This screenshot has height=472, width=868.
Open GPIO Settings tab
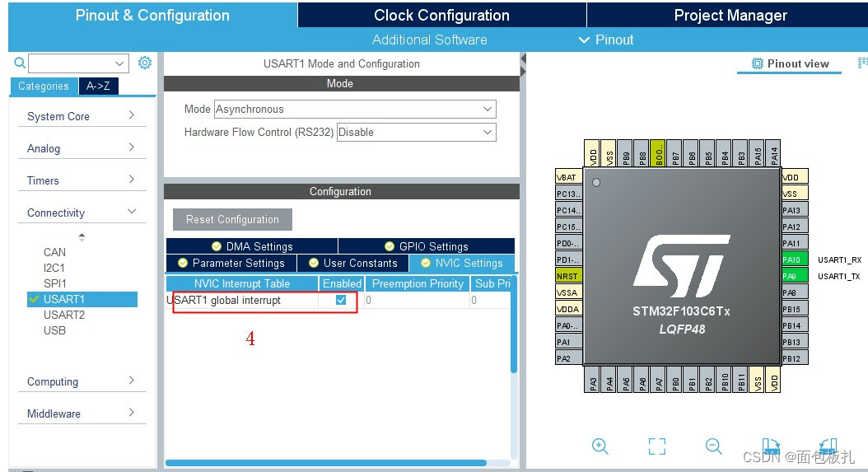[427, 246]
